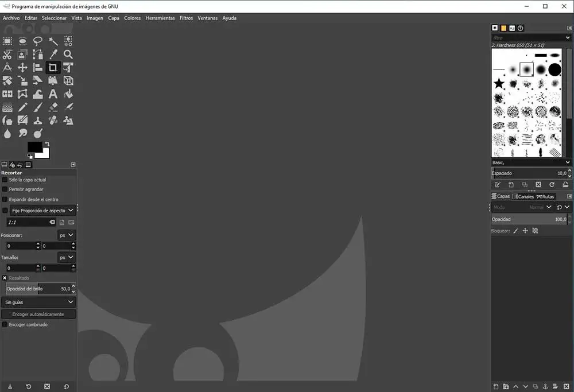Select the Color Picker eyedropper tool
This screenshot has width=574, height=392.
click(53, 55)
